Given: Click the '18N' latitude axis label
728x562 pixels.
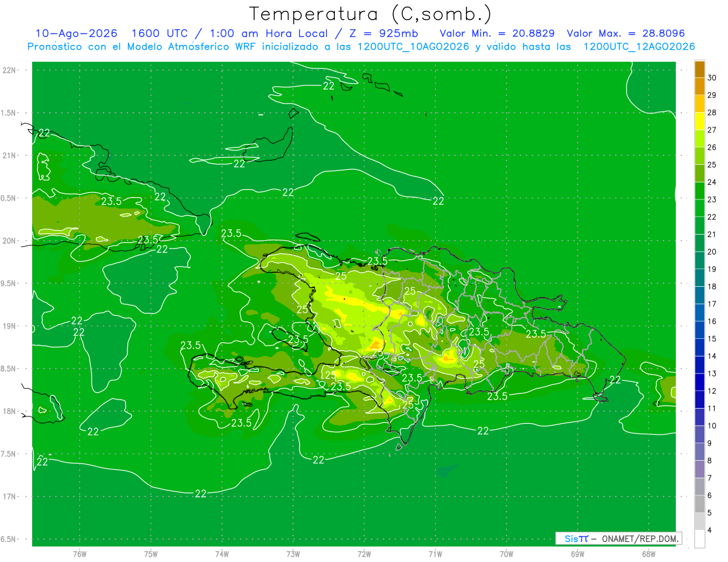Looking at the screenshot, I should pos(10,411).
